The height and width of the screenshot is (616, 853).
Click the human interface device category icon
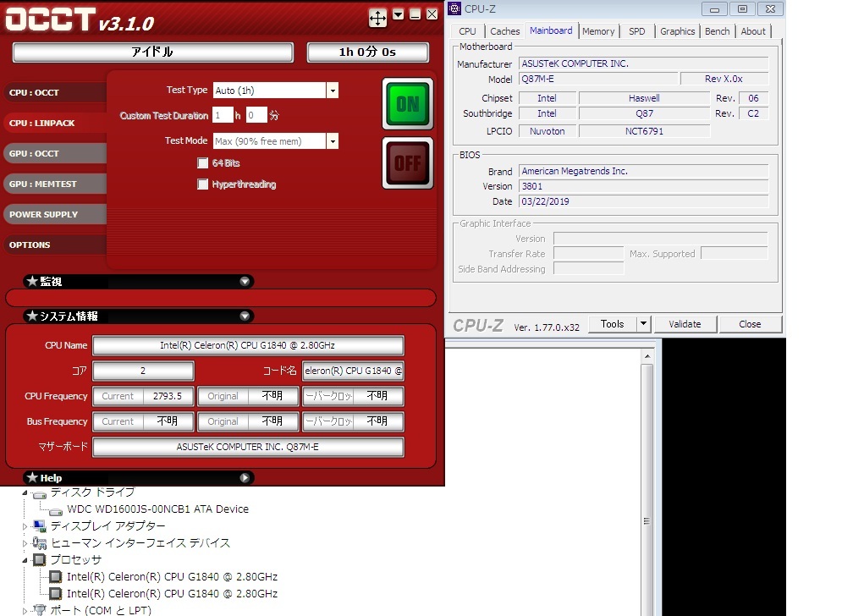pyautogui.click(x=39, y=543)
